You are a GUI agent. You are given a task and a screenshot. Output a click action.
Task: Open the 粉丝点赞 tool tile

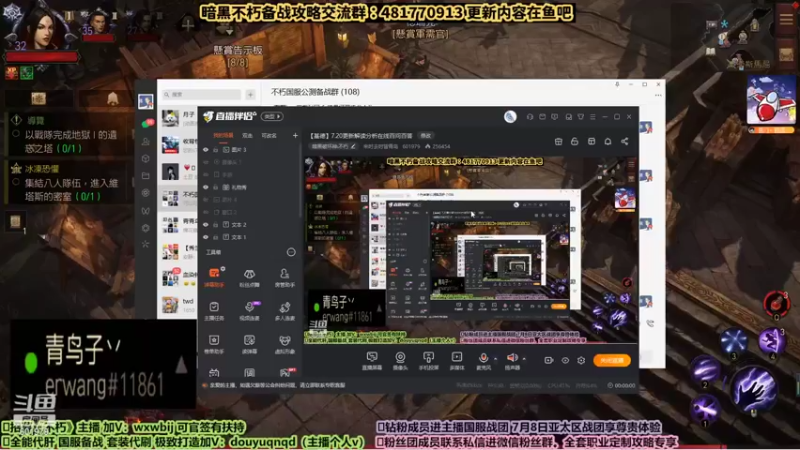[x=249, y=278]
